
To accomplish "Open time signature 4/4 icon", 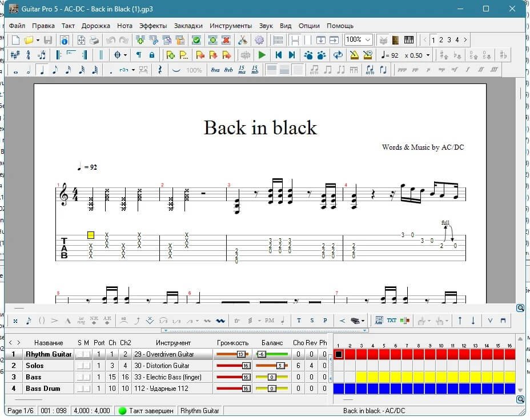I will click(29, 55).
